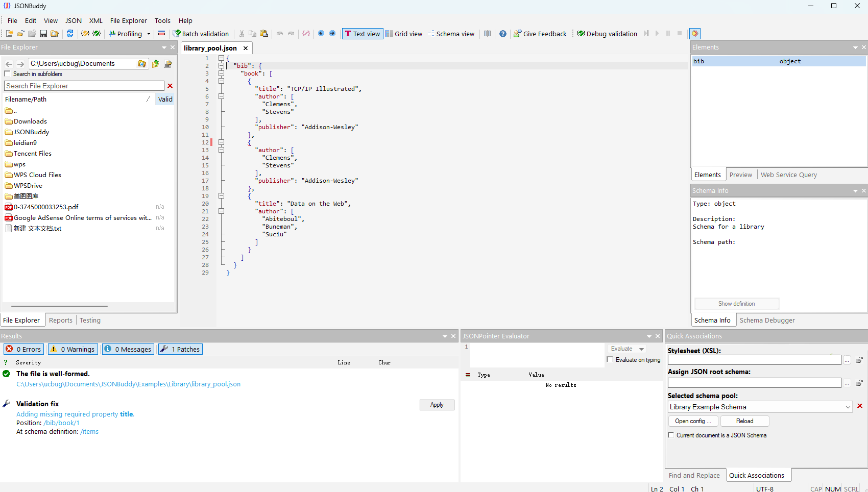The image size is (868, 492).
Task: Collapse the "book" array fold on line 3
Action: coord(222,73)
